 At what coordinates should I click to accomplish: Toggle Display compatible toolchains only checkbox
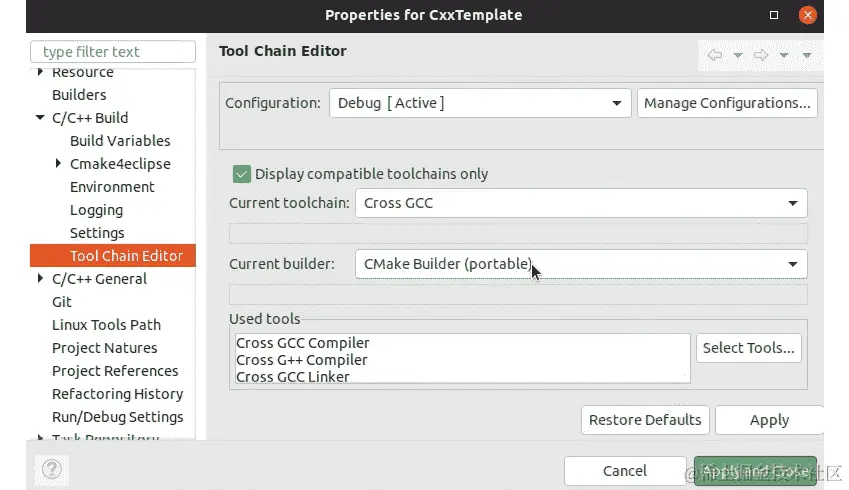point(241,174)
